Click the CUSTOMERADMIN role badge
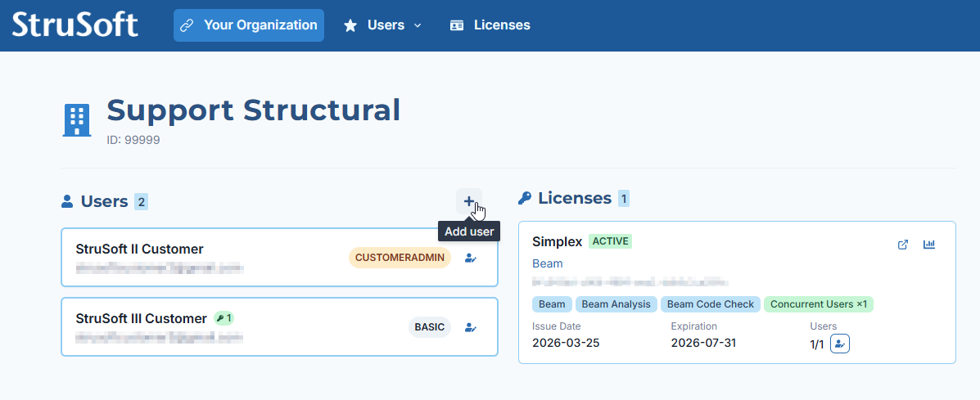Viewport: 980px width, 400px height. click(400, 258)
